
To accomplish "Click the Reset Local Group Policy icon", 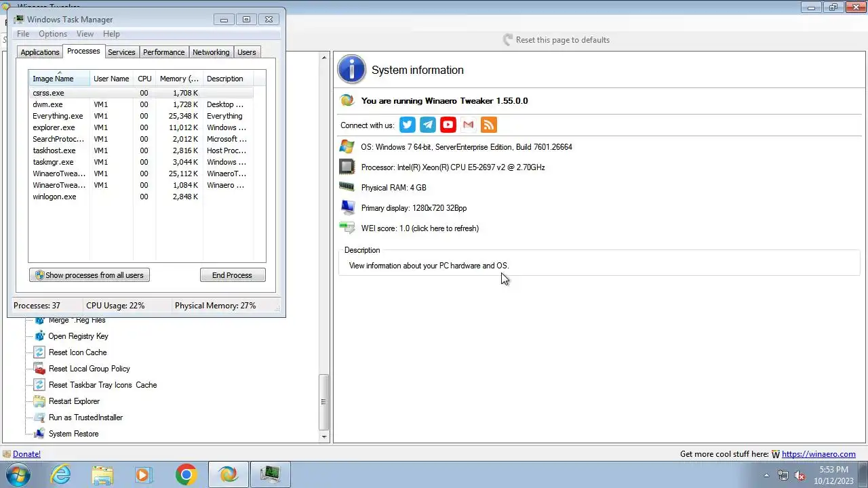I will pos(39,369).
